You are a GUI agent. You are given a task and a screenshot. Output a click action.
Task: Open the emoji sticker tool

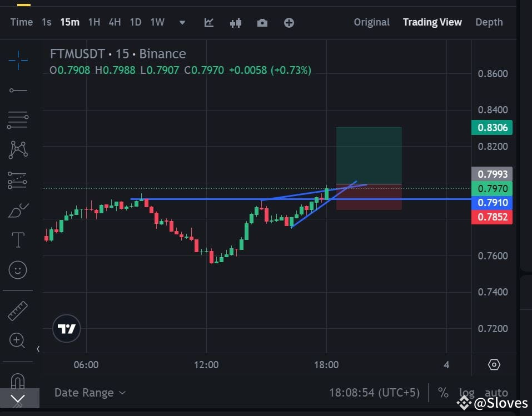coord(18,270)
